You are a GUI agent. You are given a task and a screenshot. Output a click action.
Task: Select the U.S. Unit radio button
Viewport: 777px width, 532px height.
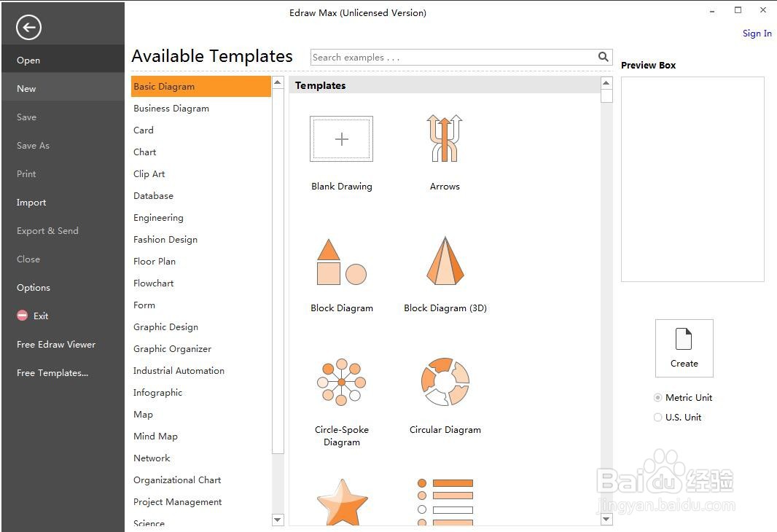click(657, 417)
